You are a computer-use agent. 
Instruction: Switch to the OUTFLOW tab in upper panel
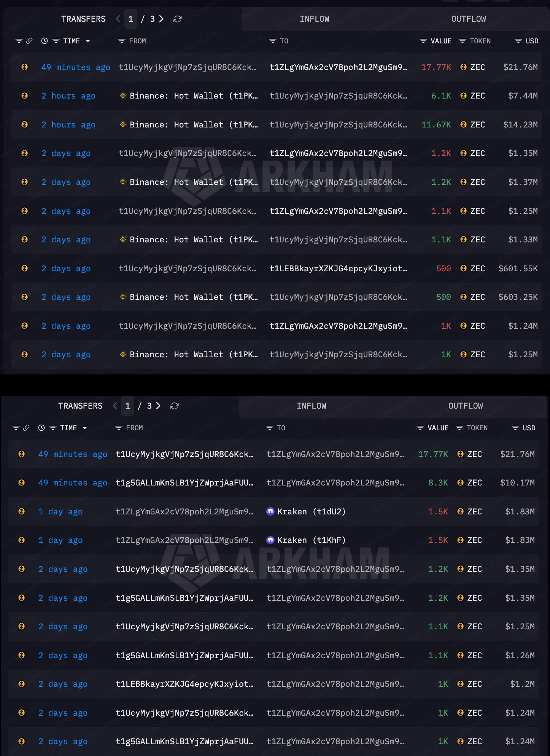(469, 19)
